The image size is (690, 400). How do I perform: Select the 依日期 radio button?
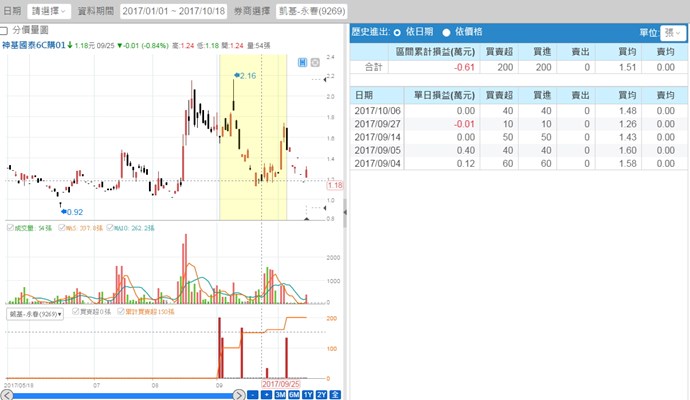click(398, 32)
